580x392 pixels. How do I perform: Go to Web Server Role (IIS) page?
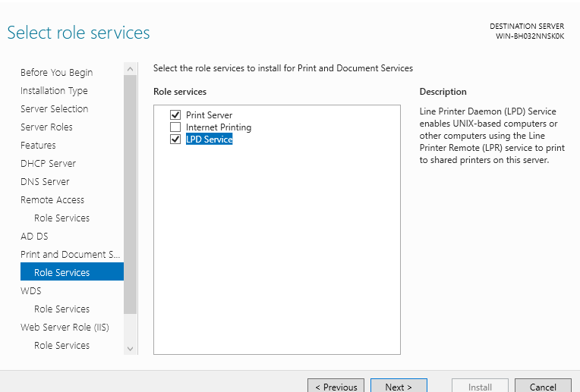(65, 328)
